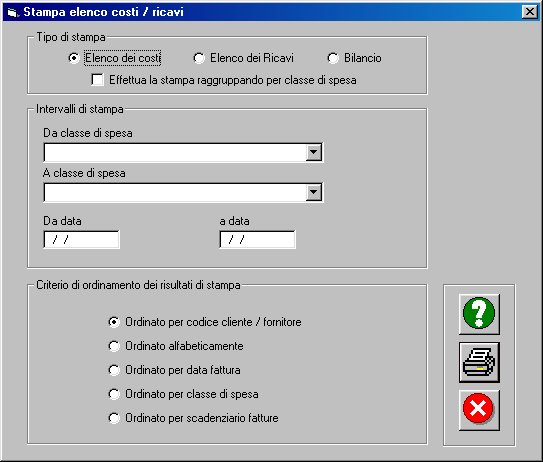The width and height of the screenshot is (543, 462).
Task: Click the printer icon to print
Action: pos(479,362)
